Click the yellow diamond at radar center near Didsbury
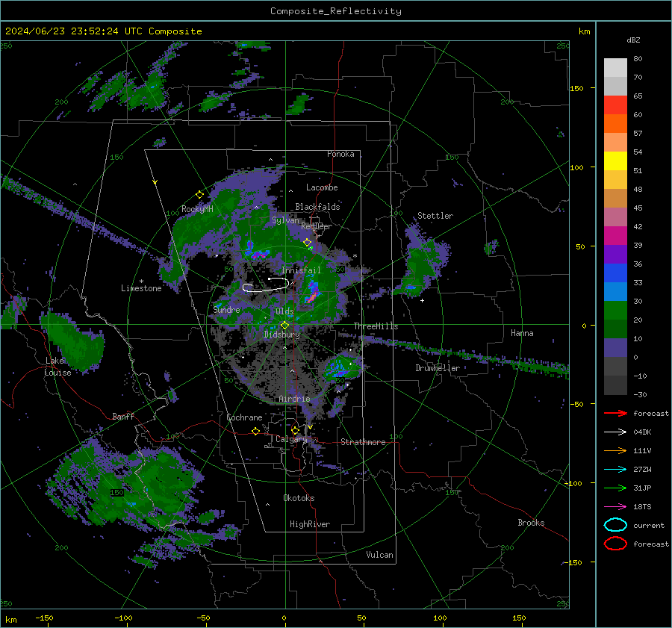The height and width of the screenshot is (628, 672). (x=284, y=325)
